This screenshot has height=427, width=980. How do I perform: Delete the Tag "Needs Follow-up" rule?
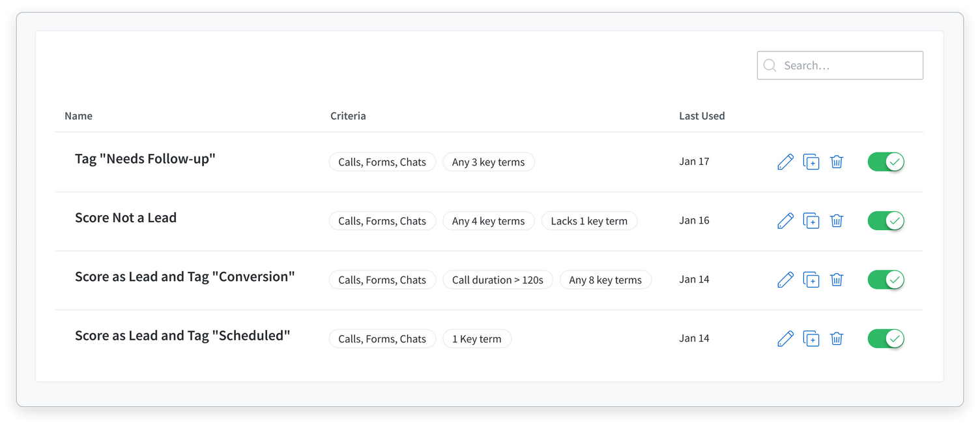837,162
